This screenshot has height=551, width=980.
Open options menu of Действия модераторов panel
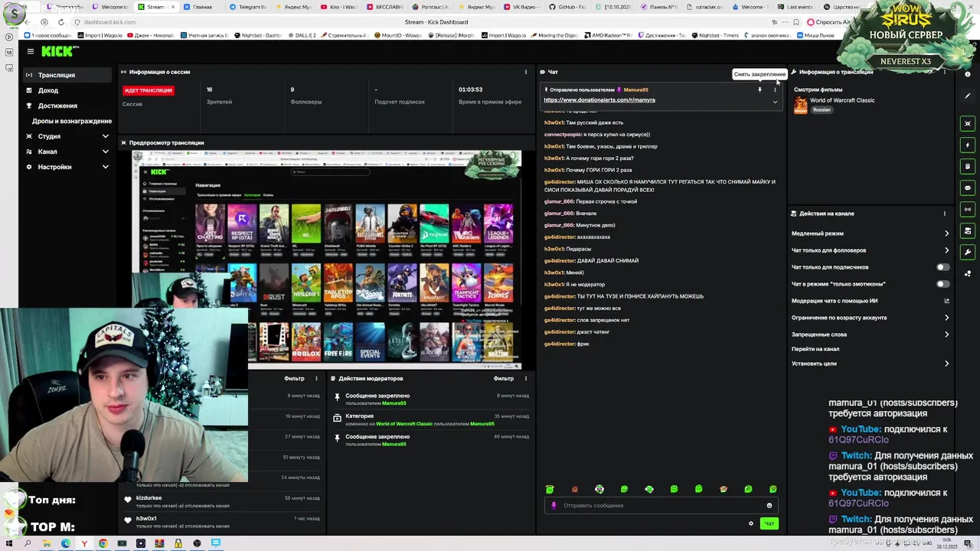pos(525,379)
